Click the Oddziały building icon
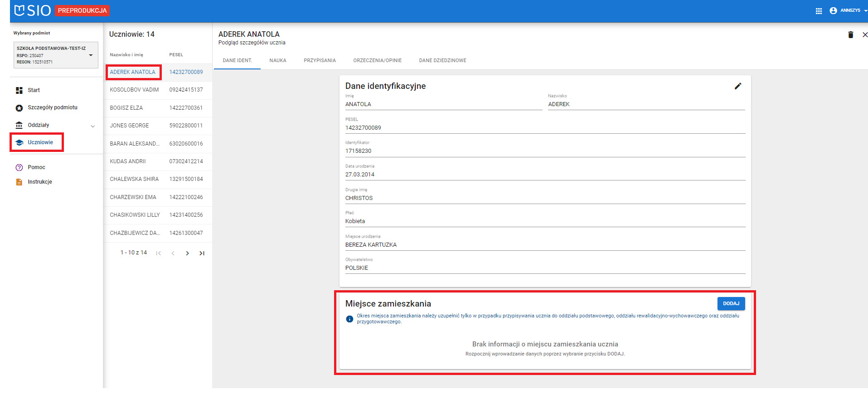 pos(19,125)
